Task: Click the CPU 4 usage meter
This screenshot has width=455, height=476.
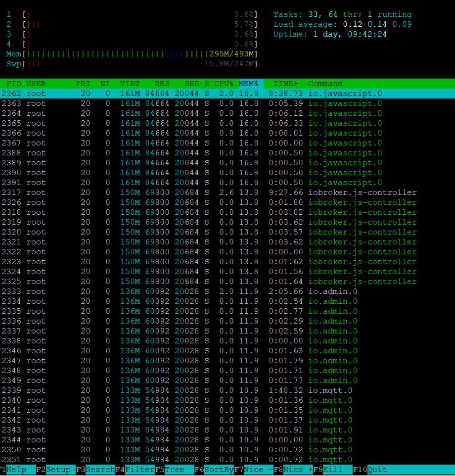Action: (132, 45)
